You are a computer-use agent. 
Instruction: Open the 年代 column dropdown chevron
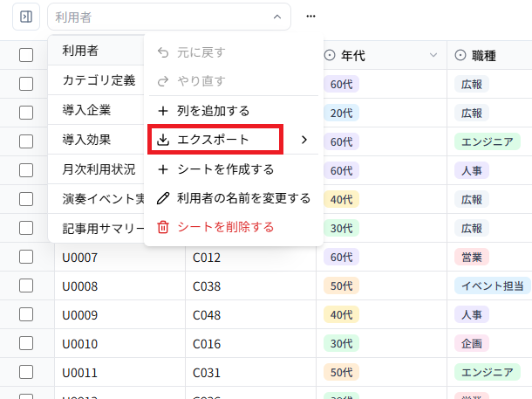433,55
